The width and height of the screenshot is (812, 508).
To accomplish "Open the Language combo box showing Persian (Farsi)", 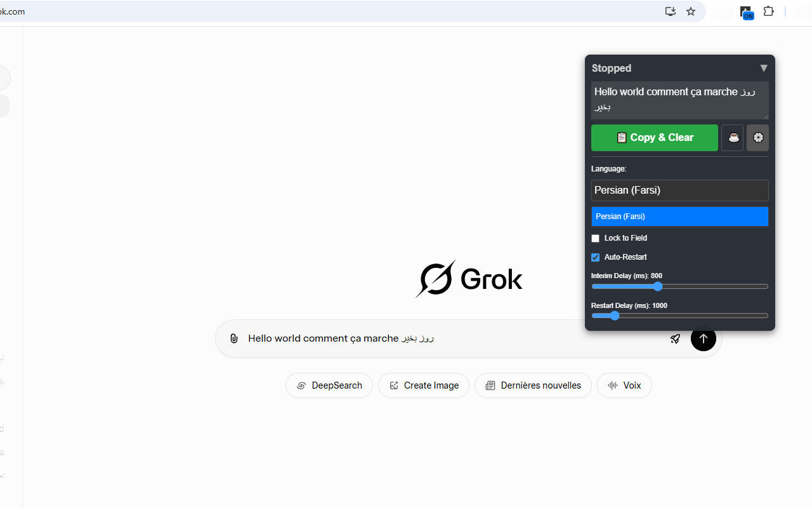I will pyautogui.click(x=680, y=190).
